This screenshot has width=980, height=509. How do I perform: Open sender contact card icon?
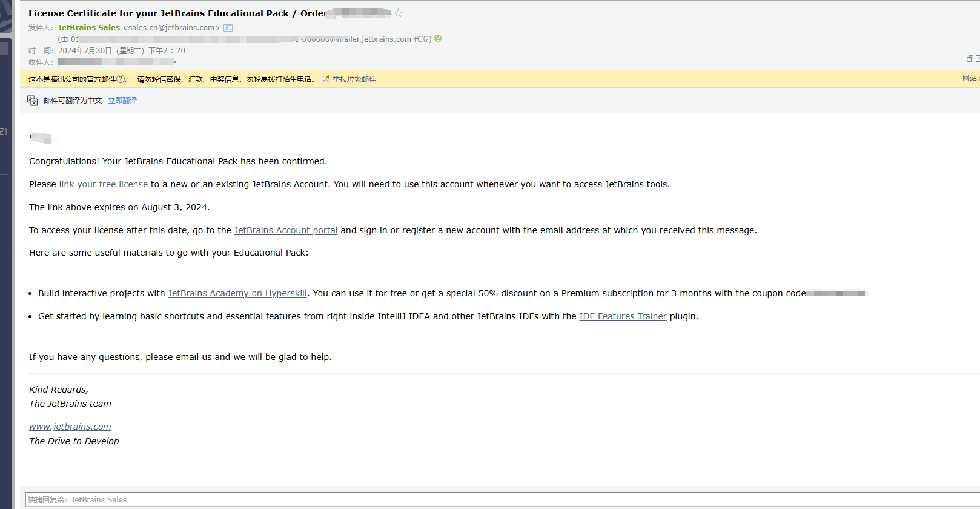tap(228, 28)
